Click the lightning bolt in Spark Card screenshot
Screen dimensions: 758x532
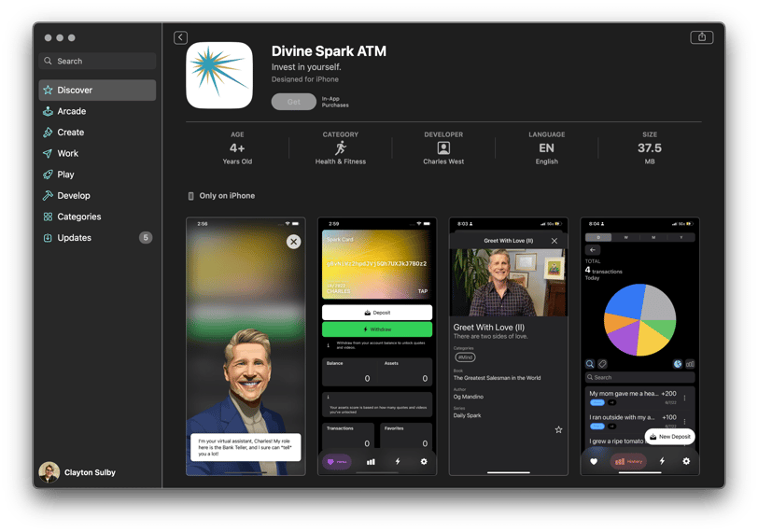point(398,462)
